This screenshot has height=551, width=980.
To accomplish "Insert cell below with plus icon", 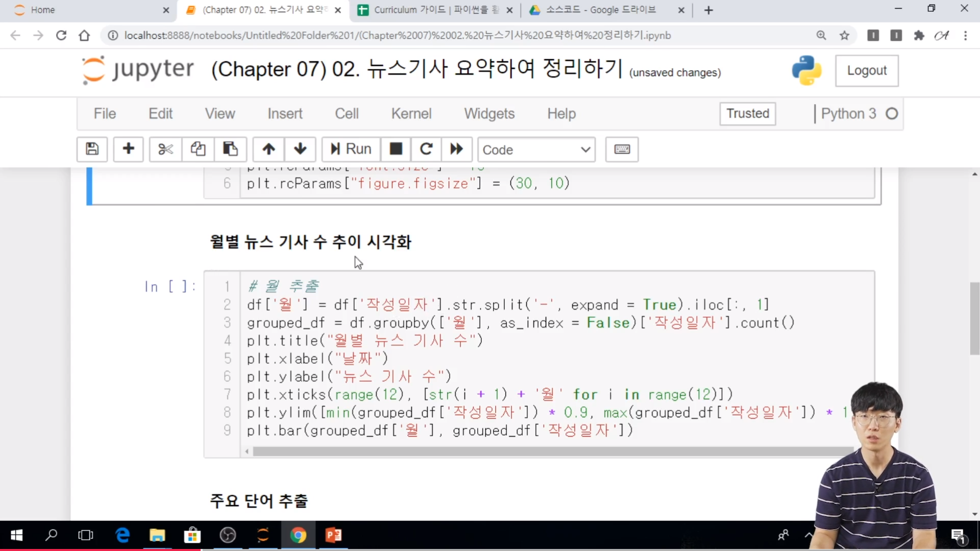I will coord(128,149).
